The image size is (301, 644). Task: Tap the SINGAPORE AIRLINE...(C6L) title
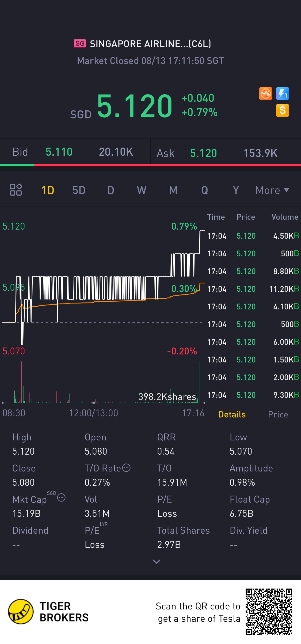[x=150, y=44]
